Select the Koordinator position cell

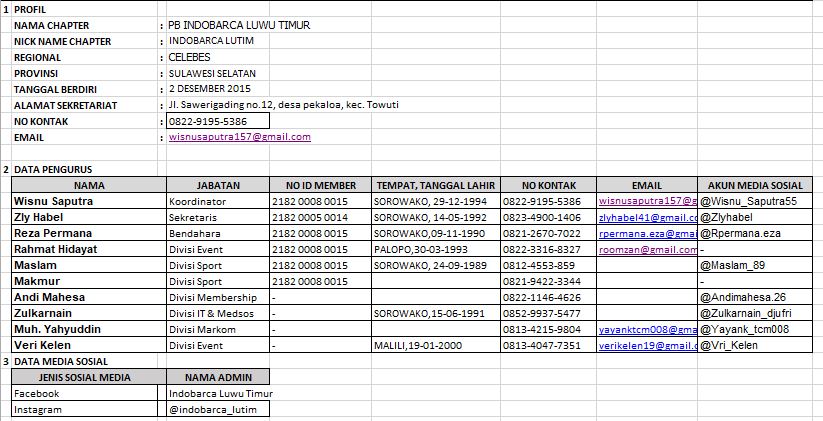pyautogui.click(x=218, y=202)
